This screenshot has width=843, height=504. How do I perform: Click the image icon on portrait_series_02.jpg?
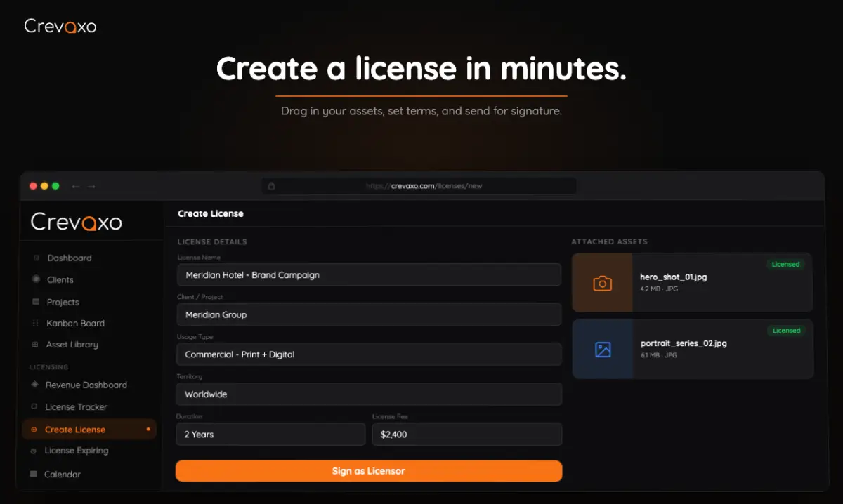[x=603, y=349]
